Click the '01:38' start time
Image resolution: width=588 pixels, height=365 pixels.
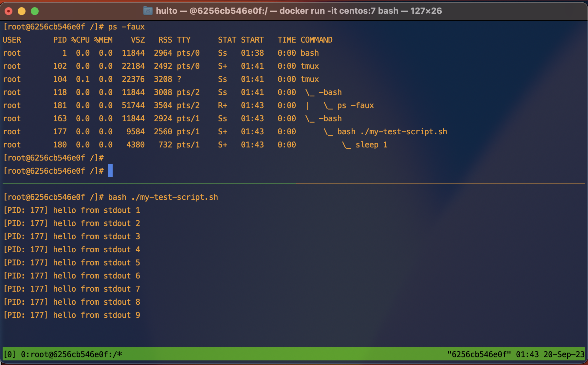pyautogui.click(x=252, y=53)
